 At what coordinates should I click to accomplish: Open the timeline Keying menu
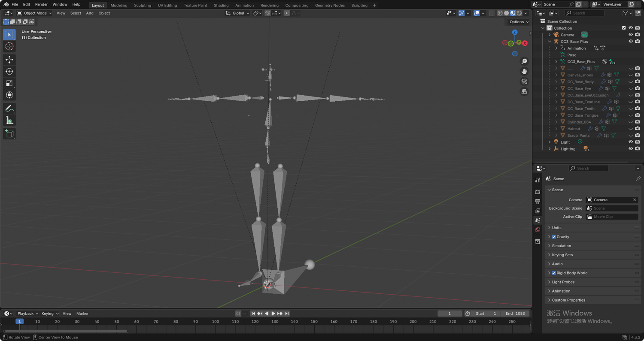[49, 314]
